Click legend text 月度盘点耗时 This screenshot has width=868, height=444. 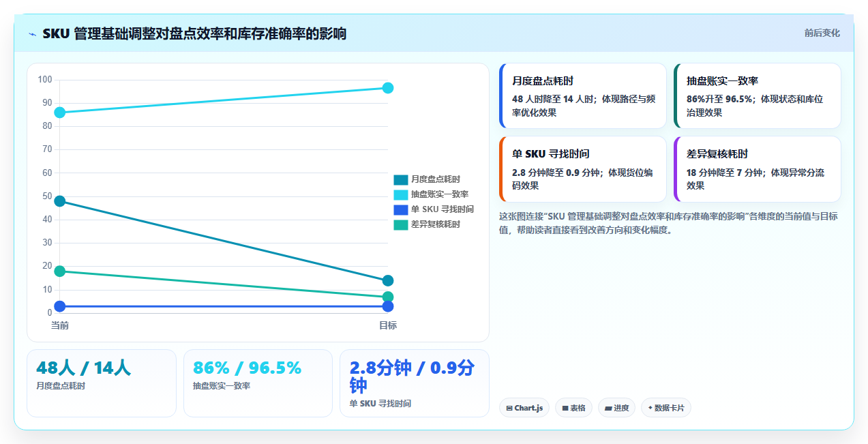436,179
